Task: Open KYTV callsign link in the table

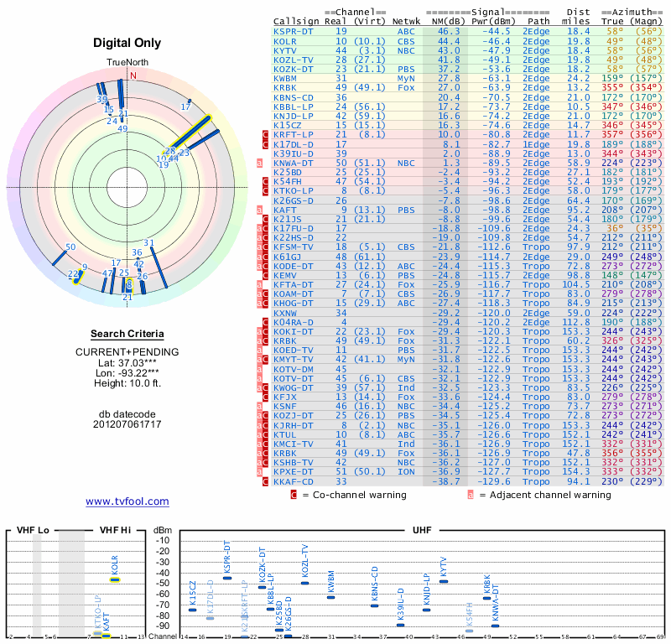Action: coord(284,50)
